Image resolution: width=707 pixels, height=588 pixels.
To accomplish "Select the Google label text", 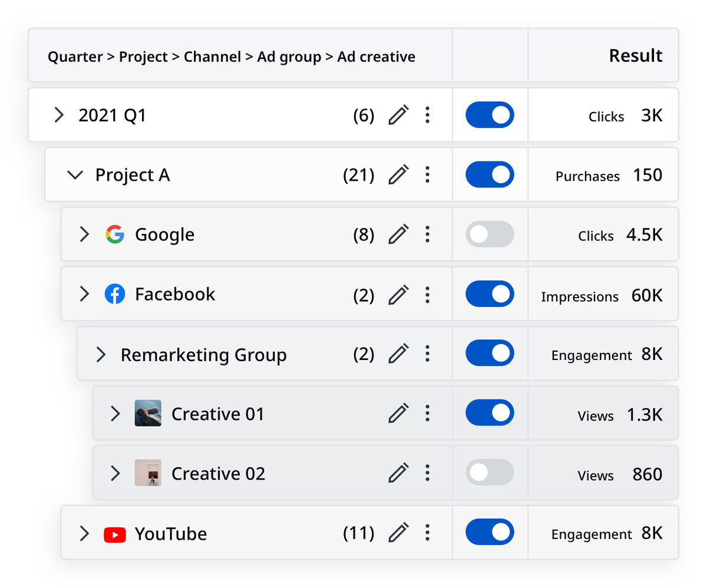I will click(x=165, y=235).
